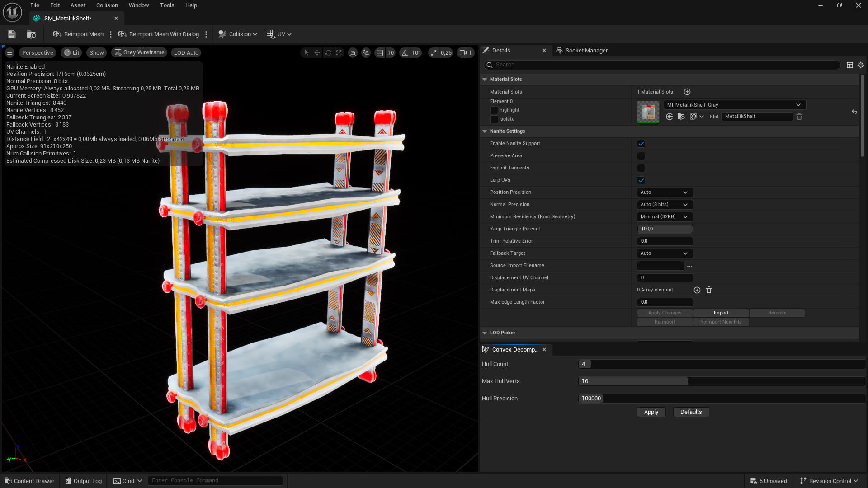Click the Max Hull Verts slider

click(721, 381)
